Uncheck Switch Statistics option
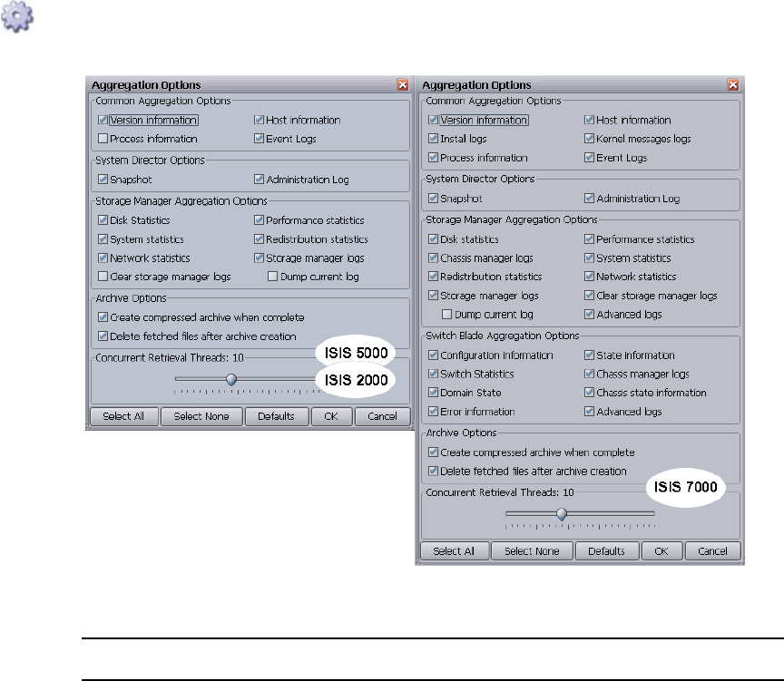This screenshot has width=784, height=681. (434, 374)
